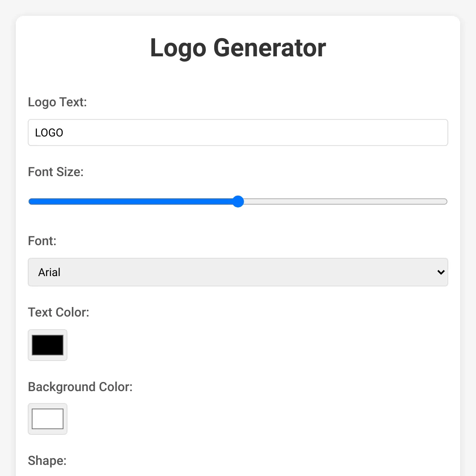Viewport: 476px width, 476px height.
Task: Click the "Font Size:" label
Action: click(56, 172)
